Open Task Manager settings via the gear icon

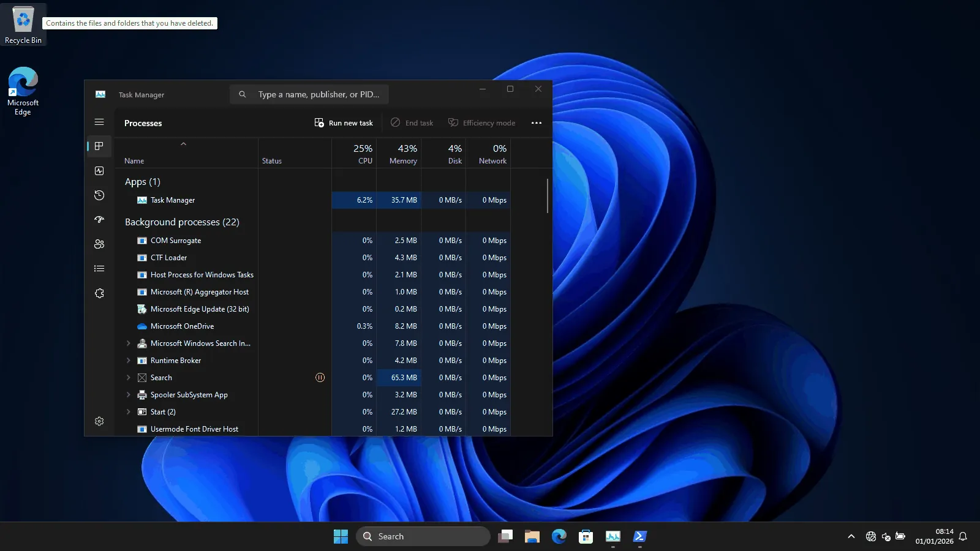[x=99, y=421]
